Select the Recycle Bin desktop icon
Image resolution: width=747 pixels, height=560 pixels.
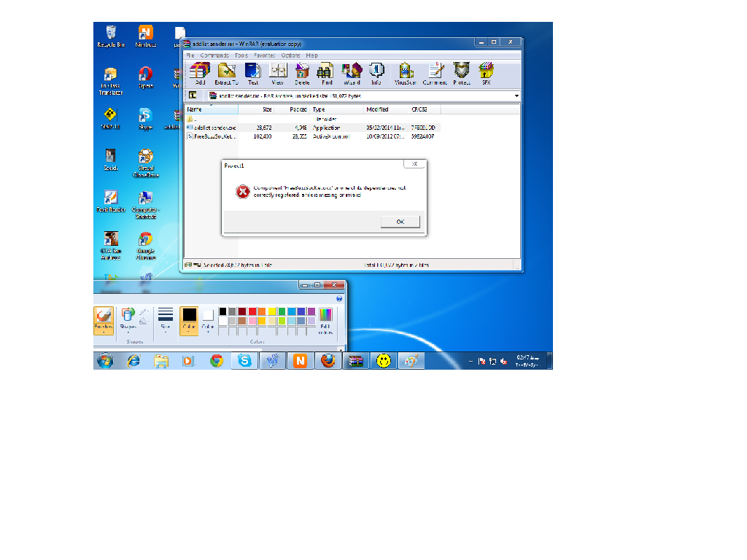click(111, 36)
